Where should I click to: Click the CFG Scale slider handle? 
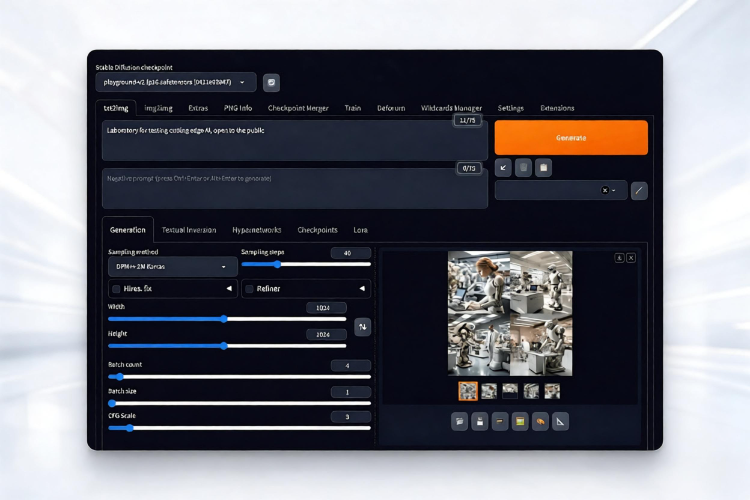(x=130, y=428)
